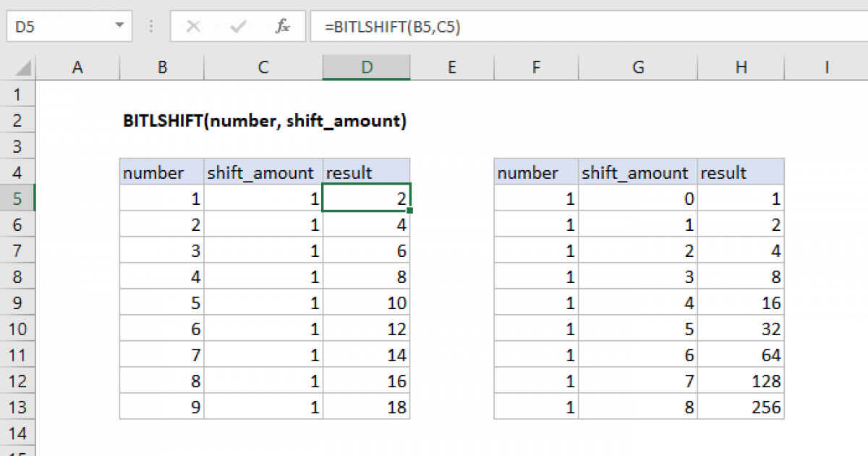Screen dimensions: 868x456
Task: Click inside the formula bar
Action: point(434,26)
